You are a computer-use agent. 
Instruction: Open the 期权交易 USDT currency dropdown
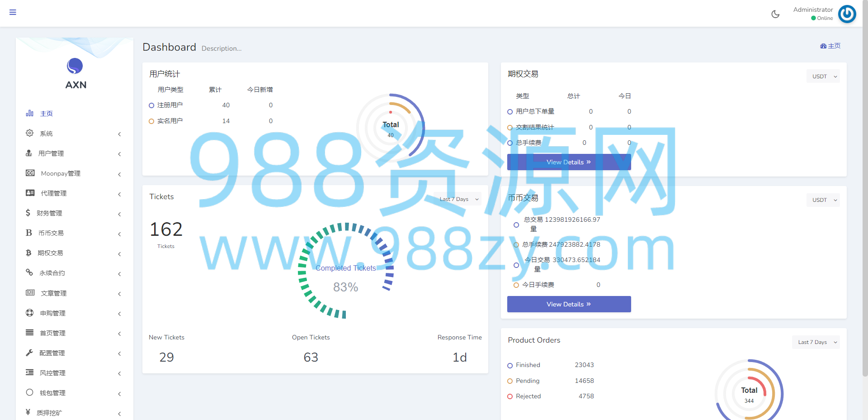(823, 76)
